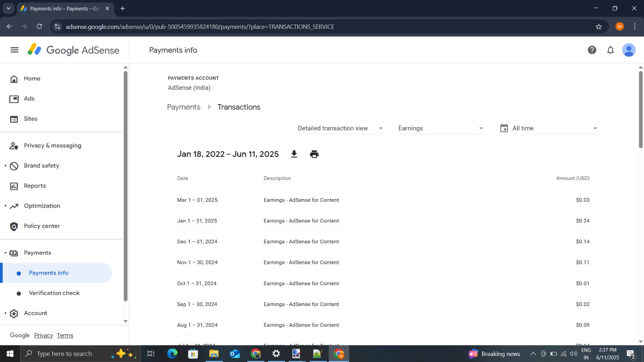Click the Oct 1 – 31, 2024 date cell

[x=197, y=284]
